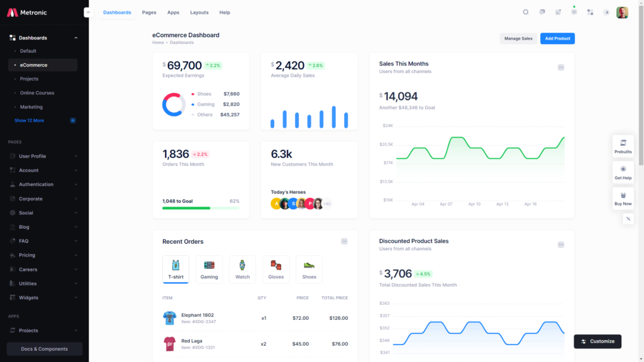644x362 pixels.
Task: Select the Gaming tab in Recent Orders
Action: click(209, 269)
